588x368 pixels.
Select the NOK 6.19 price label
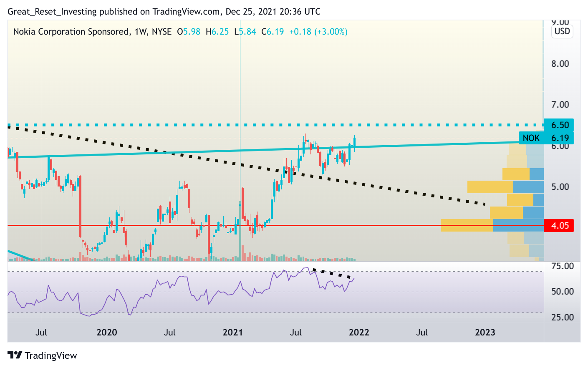click(546, 138)
